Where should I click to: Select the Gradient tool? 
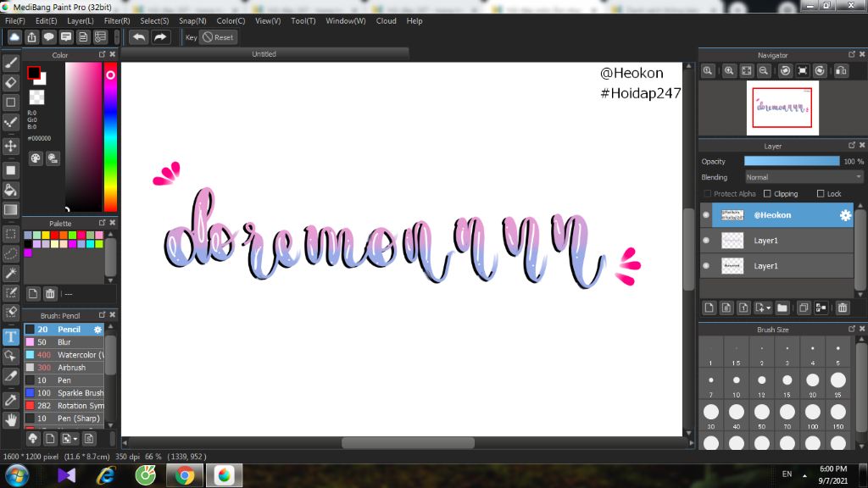click(10, 210)
